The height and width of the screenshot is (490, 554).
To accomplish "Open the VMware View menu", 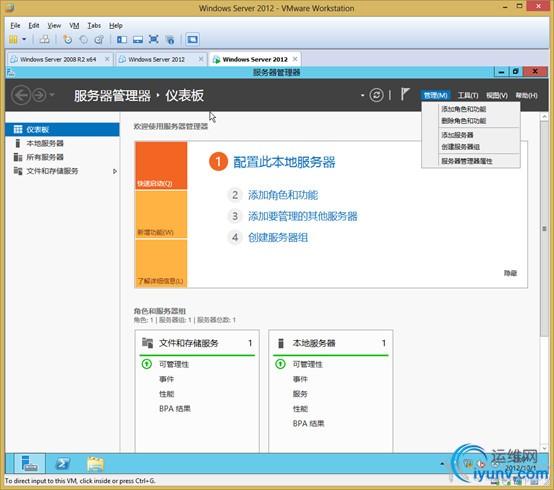I will [54, 25].
